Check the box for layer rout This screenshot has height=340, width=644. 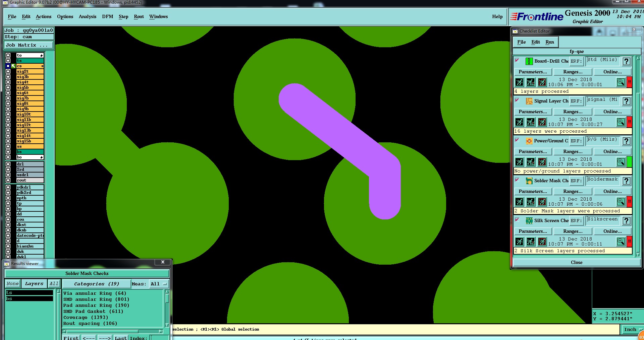pos(8,180)
